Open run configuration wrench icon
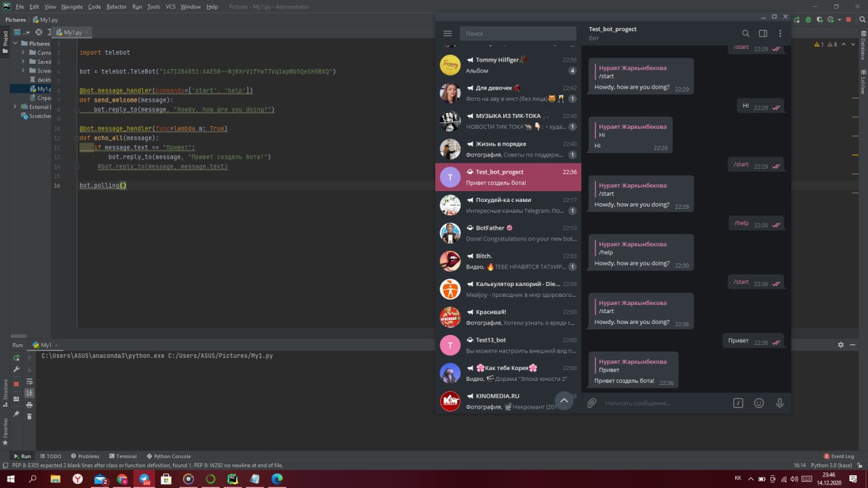Viewport: 868px width, 488px height. pos(16,369)
